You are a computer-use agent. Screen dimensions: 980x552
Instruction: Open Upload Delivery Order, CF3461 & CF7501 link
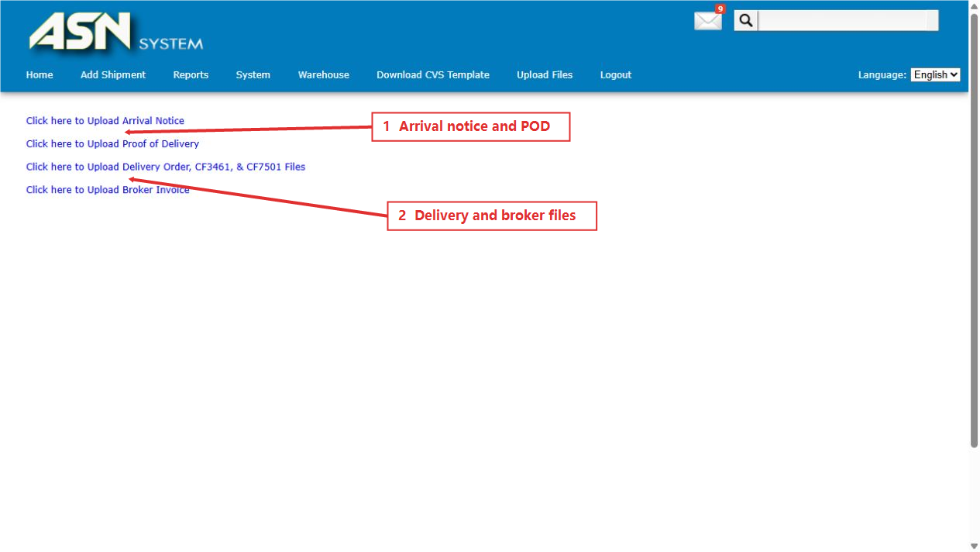pyautogui.click(x=166, y=167)
